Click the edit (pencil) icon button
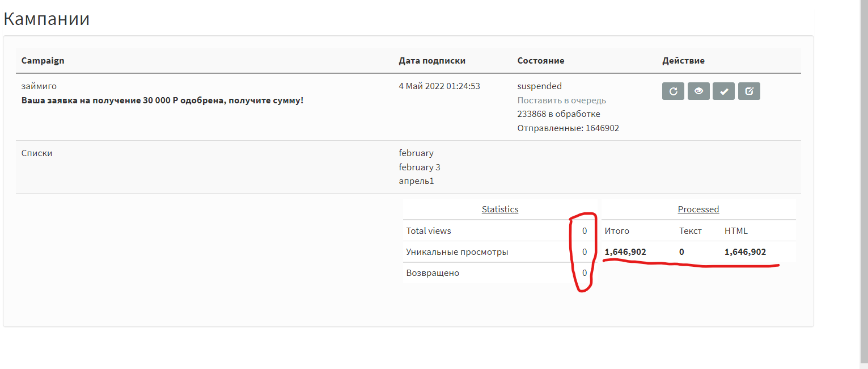This screenshot has width=868, height=369. click(x=749, y=91)
